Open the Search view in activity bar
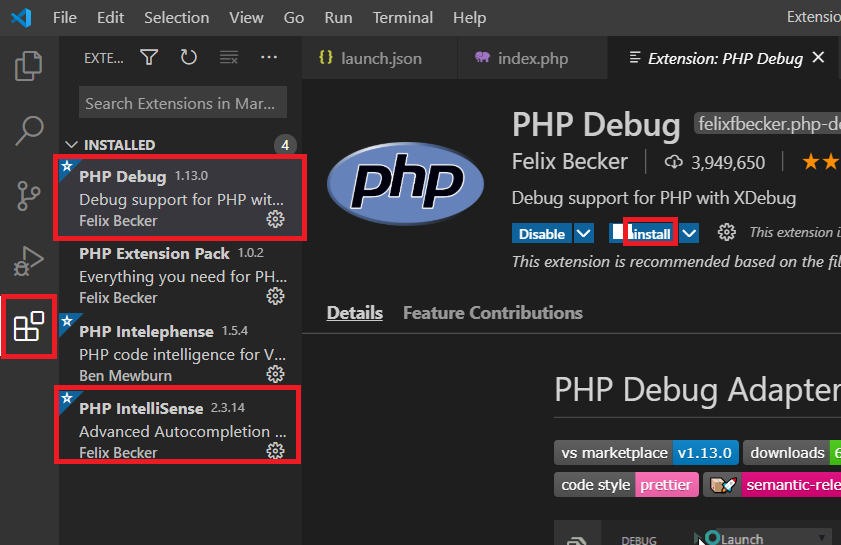The image size is (841, 545). click(28, 131)
